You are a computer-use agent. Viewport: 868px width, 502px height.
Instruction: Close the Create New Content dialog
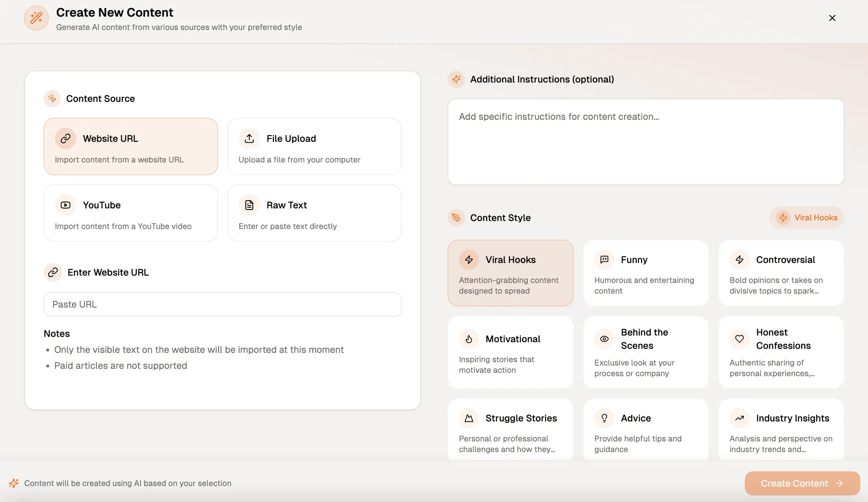pos(832,18)
